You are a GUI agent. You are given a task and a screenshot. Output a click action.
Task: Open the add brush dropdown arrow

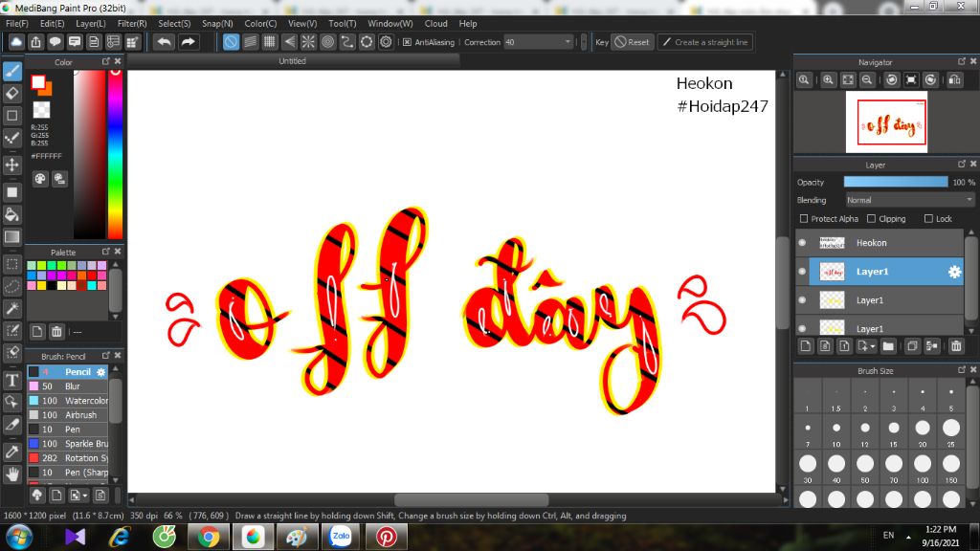[85, 496]
